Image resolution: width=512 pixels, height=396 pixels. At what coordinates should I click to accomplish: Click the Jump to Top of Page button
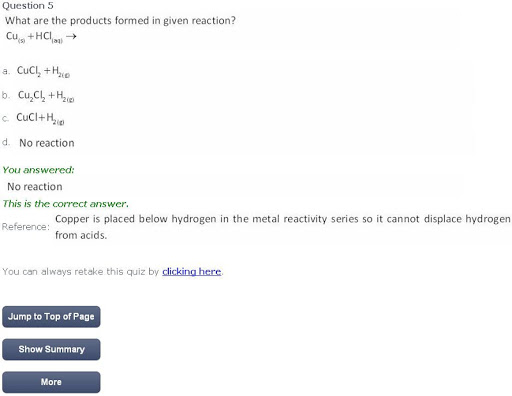tap(51, 317)
